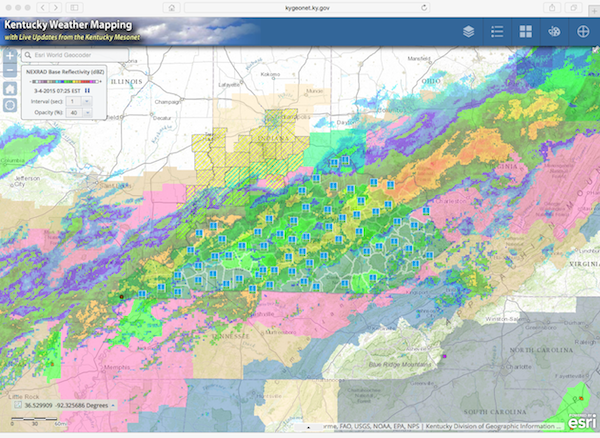Enable click-for-coordinates icon beside 36.529909
The image size is (600, 438).
(x=18, y=405)
